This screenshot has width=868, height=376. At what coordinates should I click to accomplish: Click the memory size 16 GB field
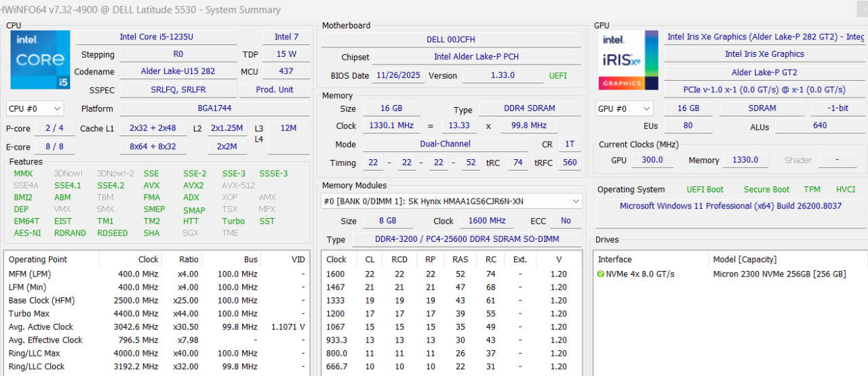pyautogui.click(x=391, y=108)
